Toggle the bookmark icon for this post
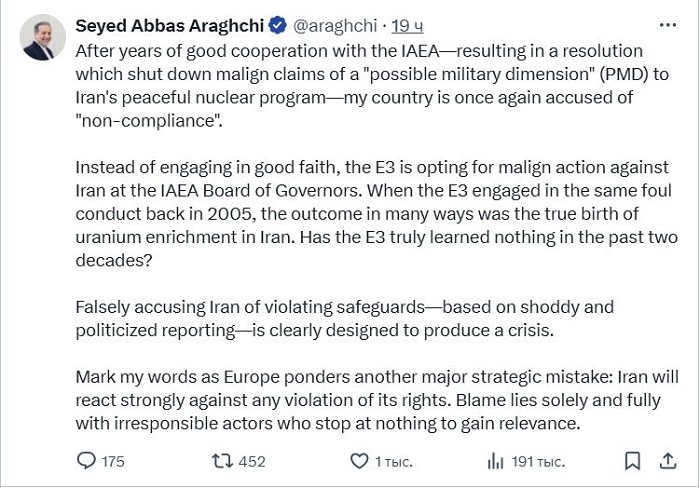 click(x=632, y=461)
